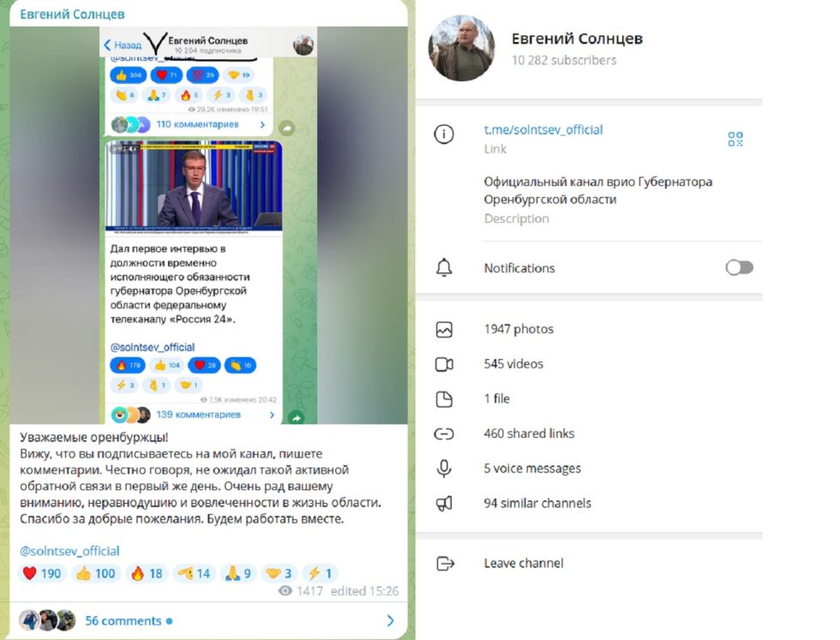Screen dimensions: 840x640
Task: Click the @solntsev_official mention under the post
Action: point(69,551)
